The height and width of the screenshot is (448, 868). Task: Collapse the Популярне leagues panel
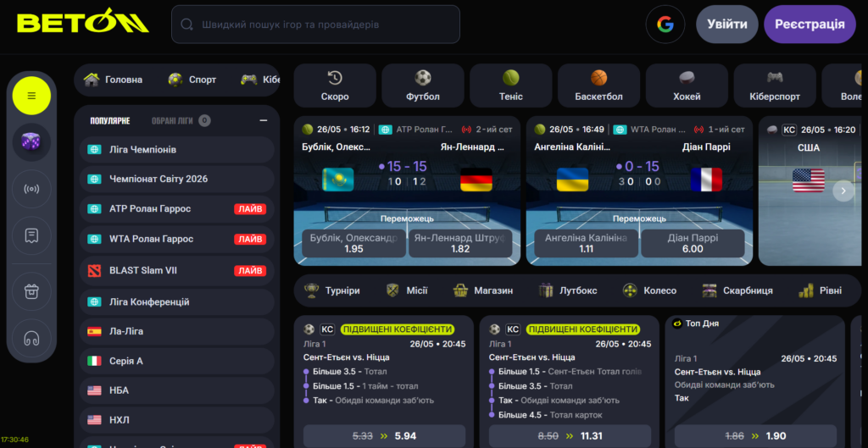(264, 120)
